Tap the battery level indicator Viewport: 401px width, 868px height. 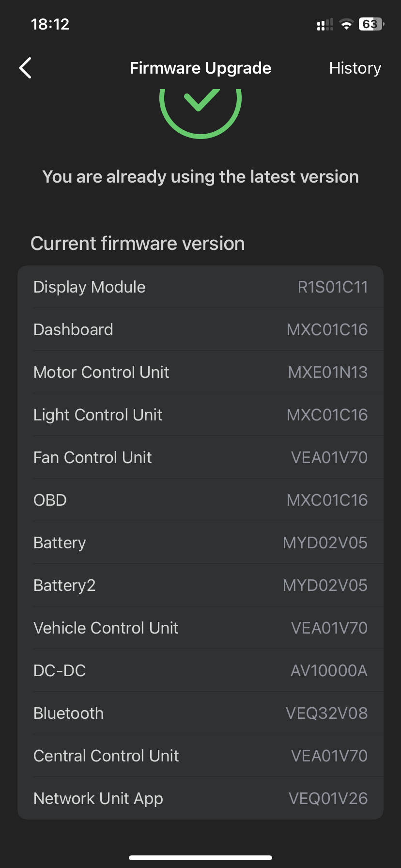click(371, 24)
